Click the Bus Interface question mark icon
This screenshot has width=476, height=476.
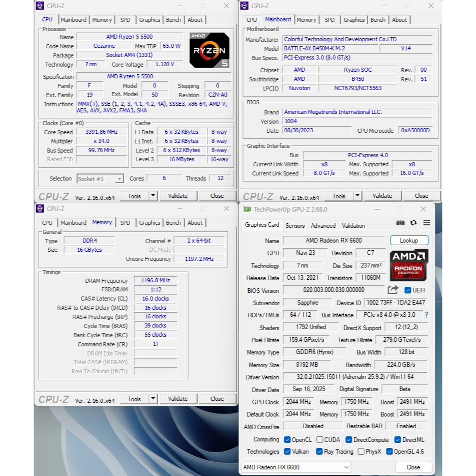(x=426, y=315)
